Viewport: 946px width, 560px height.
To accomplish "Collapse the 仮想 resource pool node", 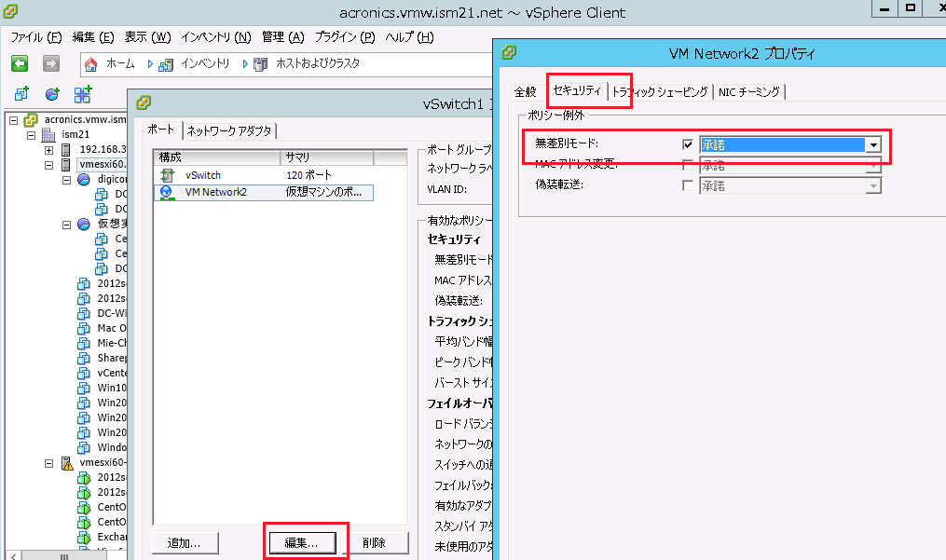I will 66,225.
